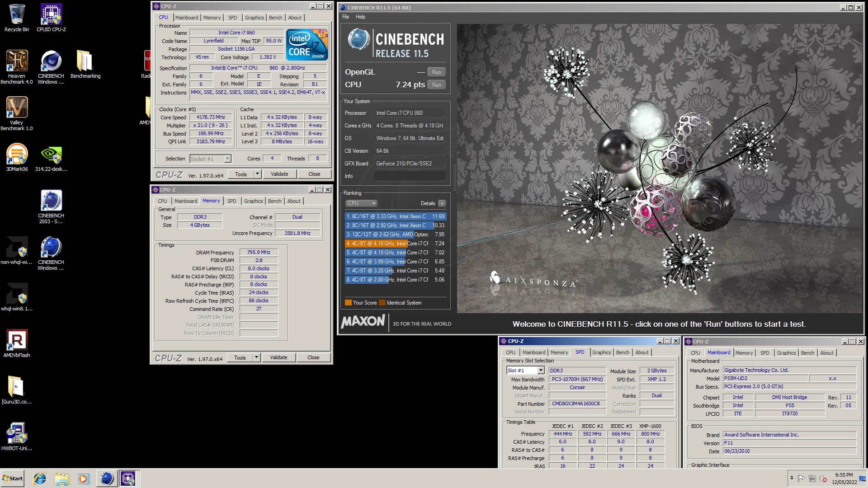Click the Part Number CMD8GX3M4A1600C8 field
The image size is (868, 488).
click(x=577, y=404)
